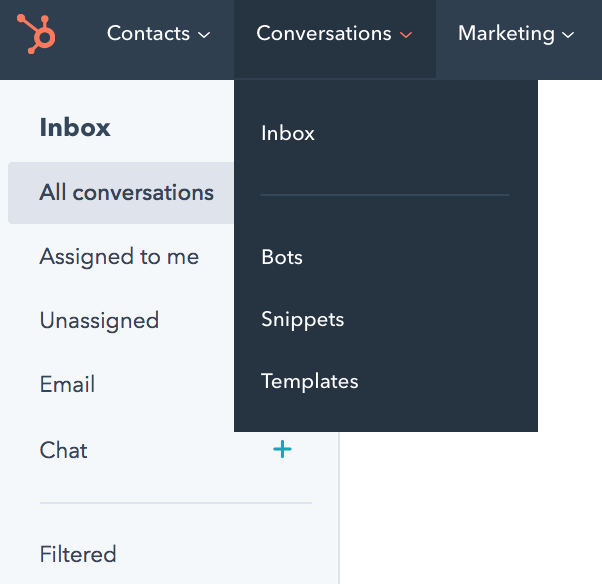Viewport: 602px width, 584px height.
Task: Open Snippets from the Conversations menu
Action: point(303,319)
